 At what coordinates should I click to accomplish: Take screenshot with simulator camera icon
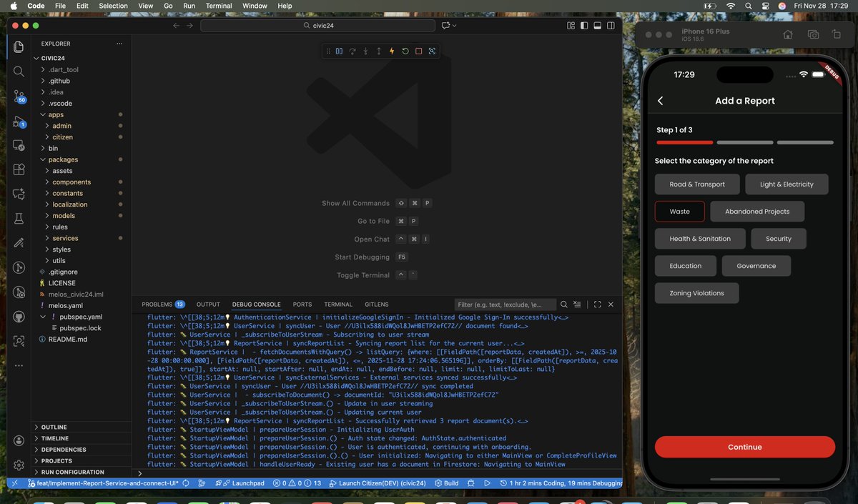(x=813, y=34)
